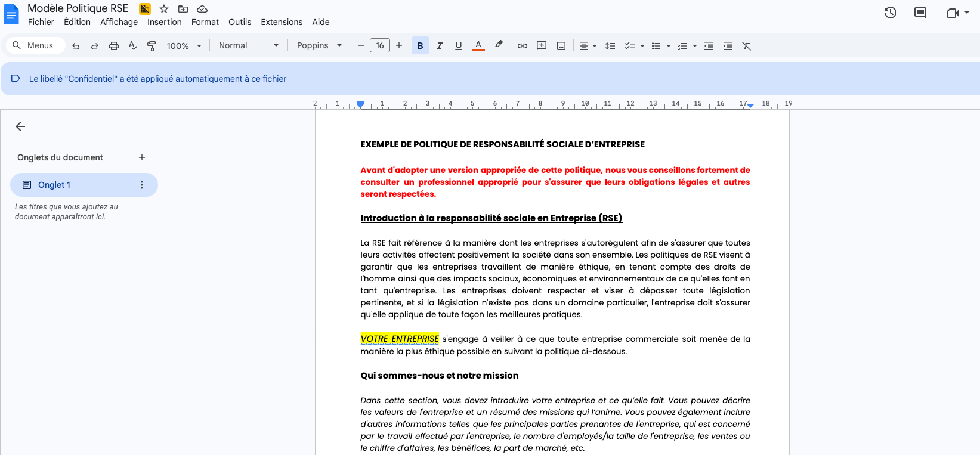Open line and paragraph spacing options
This screenshot has width=980, height=455.
[x=610, y=46]
